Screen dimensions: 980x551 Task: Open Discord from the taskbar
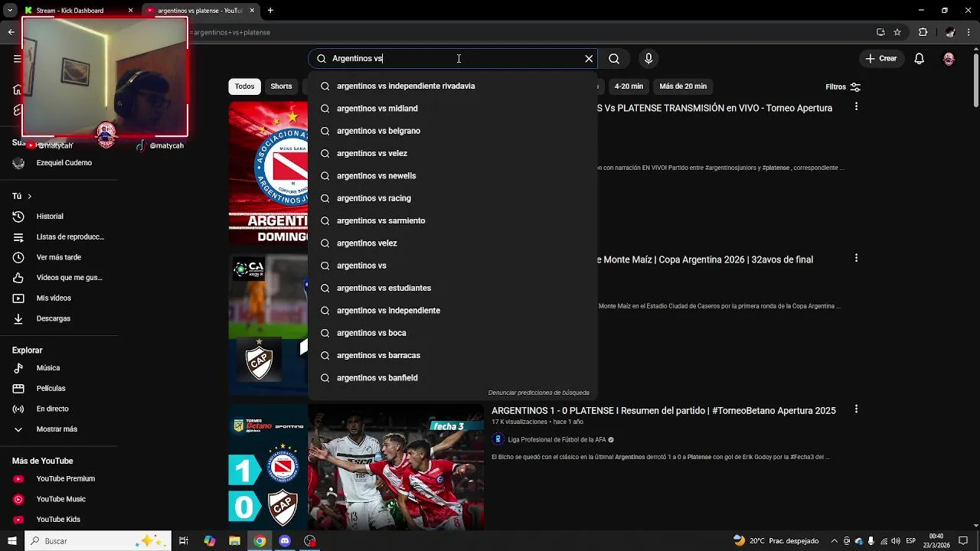(x=285, y=541)
